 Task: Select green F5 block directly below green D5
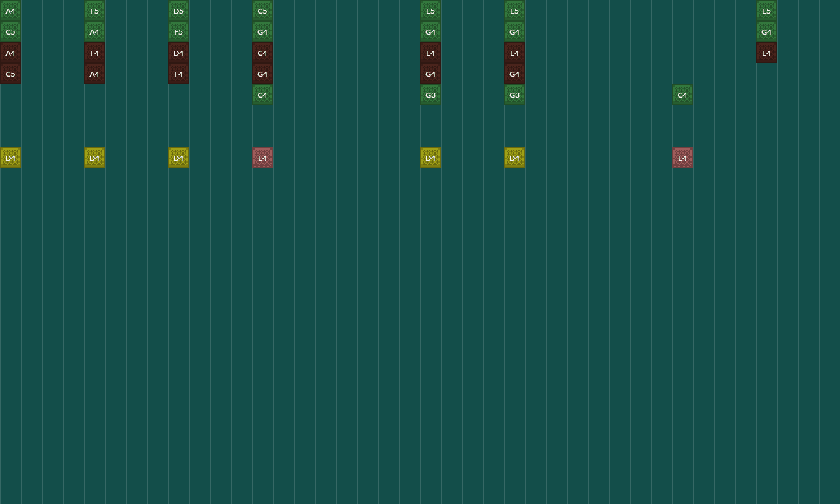click(x=178, y=31)
